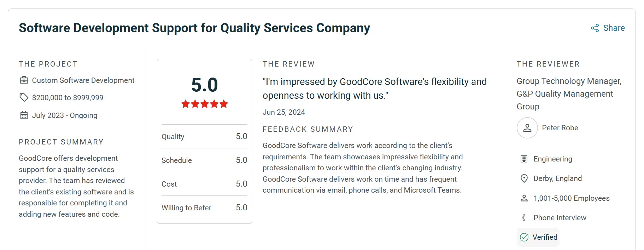Select the Quality rating row
Image resolution: width=644 pixels, height=250 pixels.
204,136
